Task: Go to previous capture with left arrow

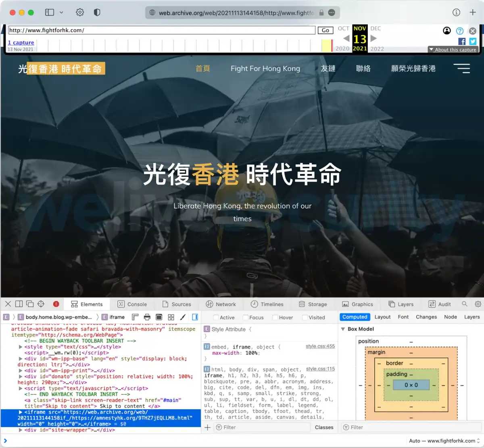Action: (346, 38)
